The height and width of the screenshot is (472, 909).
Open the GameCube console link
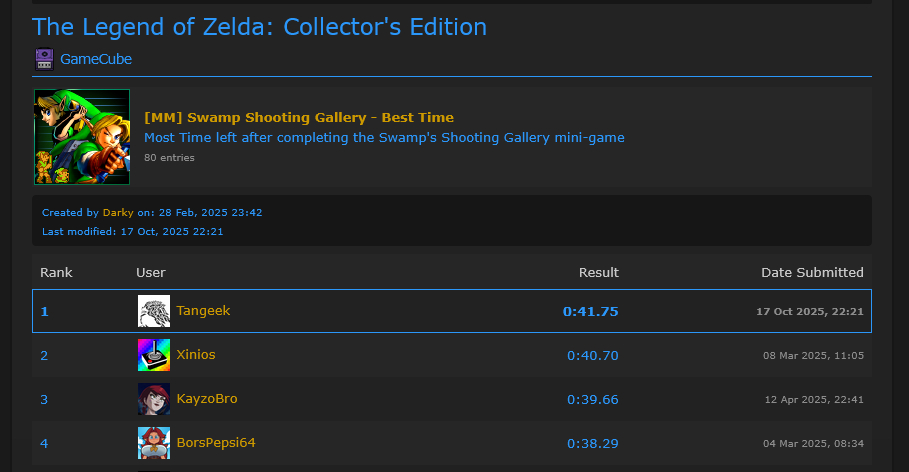click(96, 59)
